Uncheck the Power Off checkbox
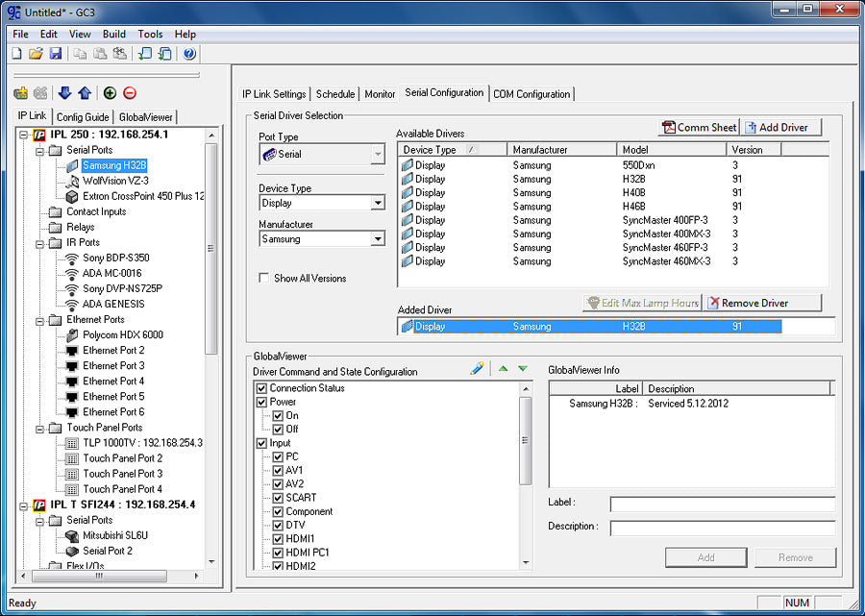The image size is (865, 616). click(278, 429)
